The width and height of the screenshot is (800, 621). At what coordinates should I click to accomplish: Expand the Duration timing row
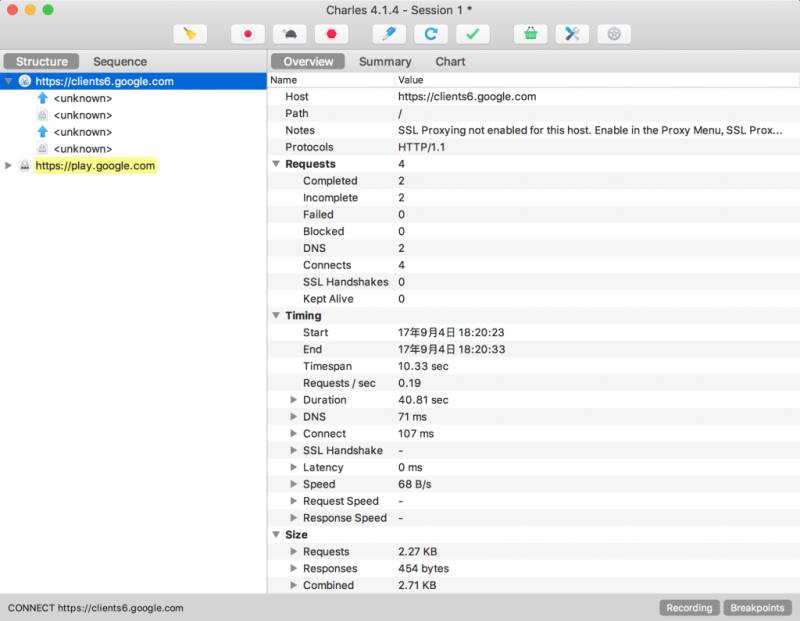[293, 400]
